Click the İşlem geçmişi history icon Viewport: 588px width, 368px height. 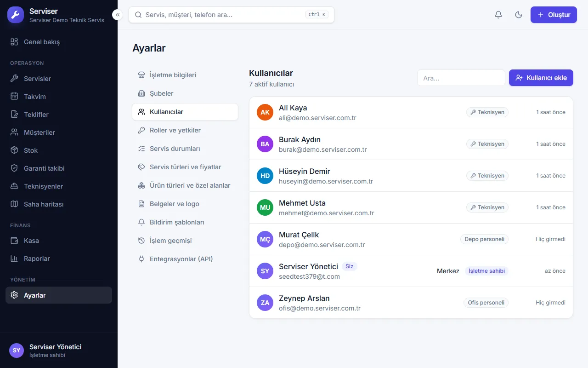pos(141,241)
